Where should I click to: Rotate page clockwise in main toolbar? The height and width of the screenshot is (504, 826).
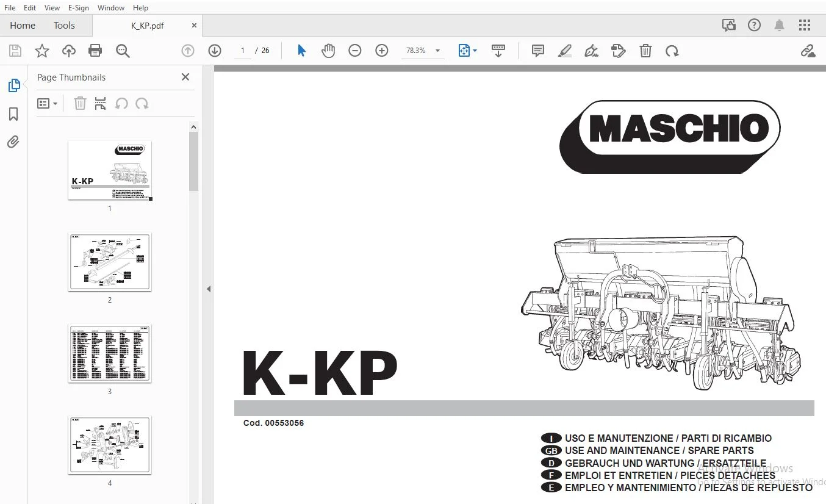pos(672,51)
